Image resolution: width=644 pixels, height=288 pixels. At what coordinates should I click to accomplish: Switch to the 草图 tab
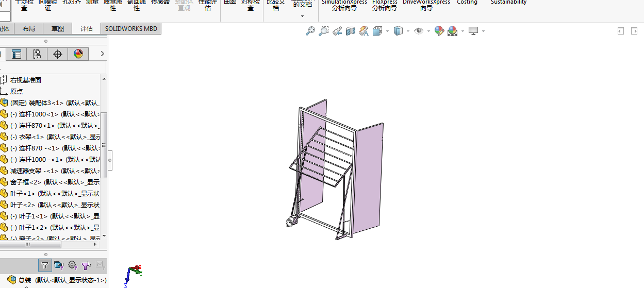[58, 29]
